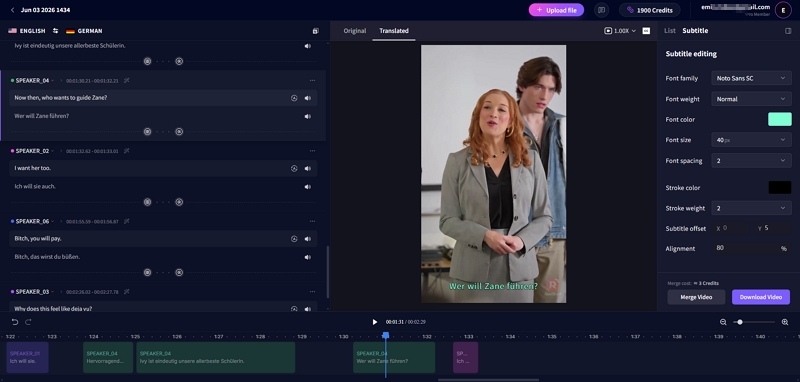This screenshot has height=382, width=800.
Task: Retranslate icon on 'Now then, who wants to guide Zane?'
Action: pos(294,98)
